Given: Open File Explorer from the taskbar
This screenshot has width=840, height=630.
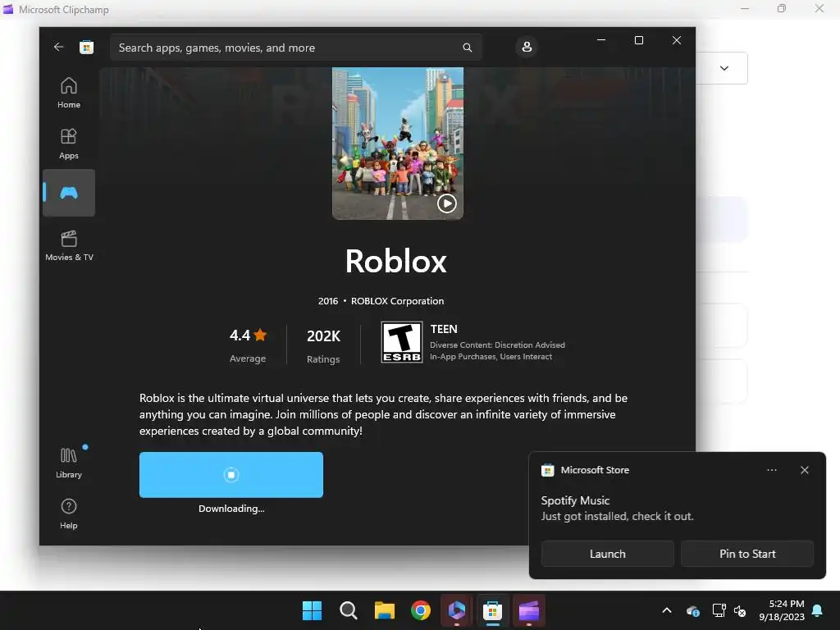Looking at the screenshot, I should pos(384,610).
